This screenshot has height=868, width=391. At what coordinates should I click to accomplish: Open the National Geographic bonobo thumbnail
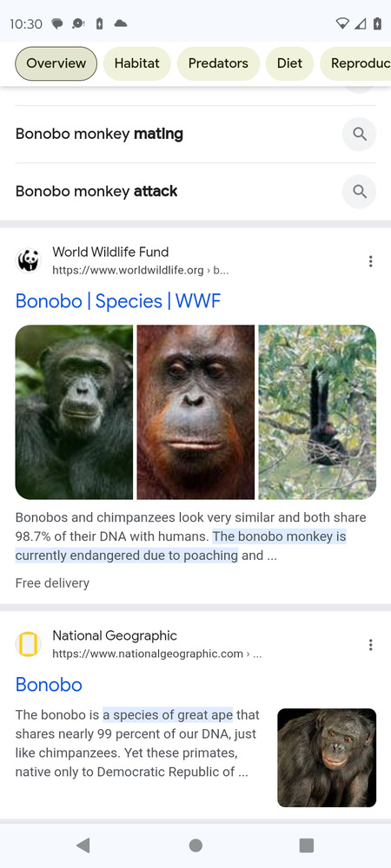(327, 758)
